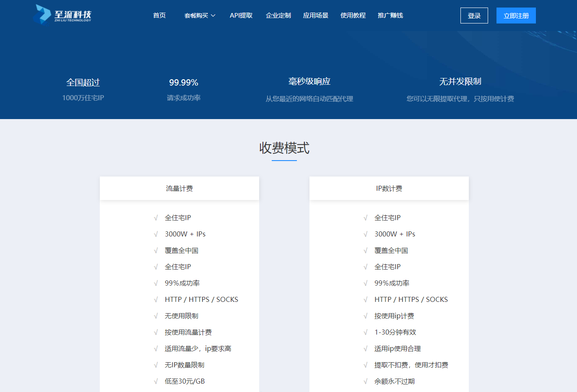Click checkmark next to 无使用限制

click(x=156, y=316)
